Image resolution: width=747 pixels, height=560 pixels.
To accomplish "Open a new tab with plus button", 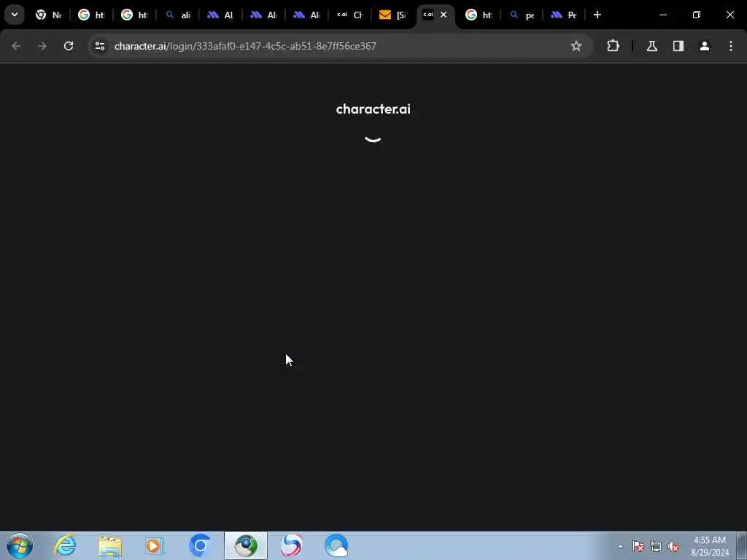I will coord(597,15).
